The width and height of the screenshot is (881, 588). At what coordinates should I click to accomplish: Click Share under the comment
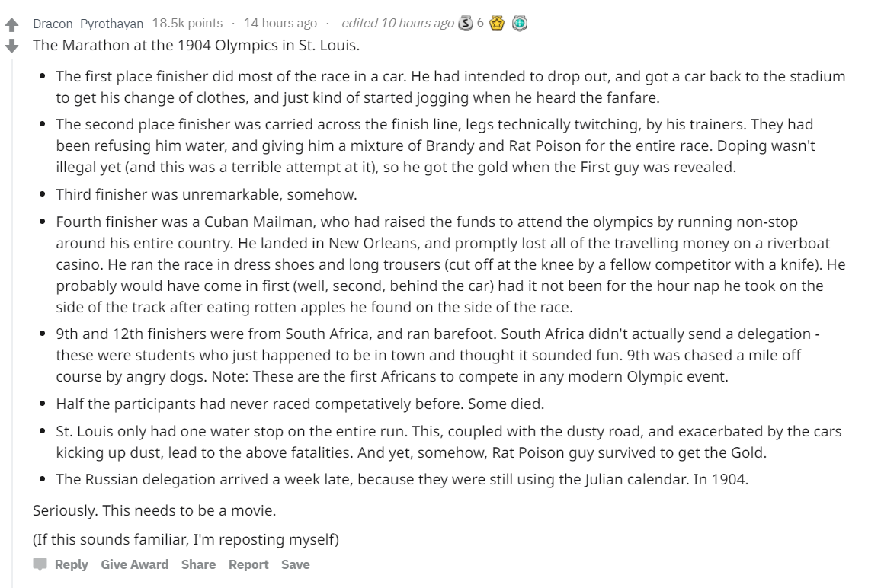pyautogui.click(x=198, y=564)
